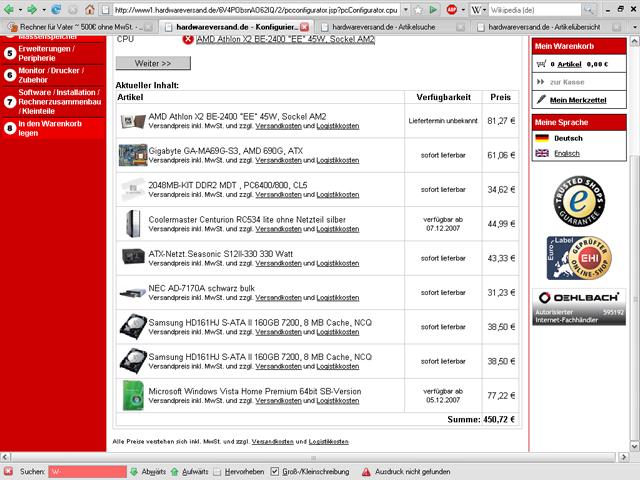Image resolution: width=640 pixels, height=480 pixels.
Task: Close the Konfigurier tab with red X
Action: click(x=304, y=27)
